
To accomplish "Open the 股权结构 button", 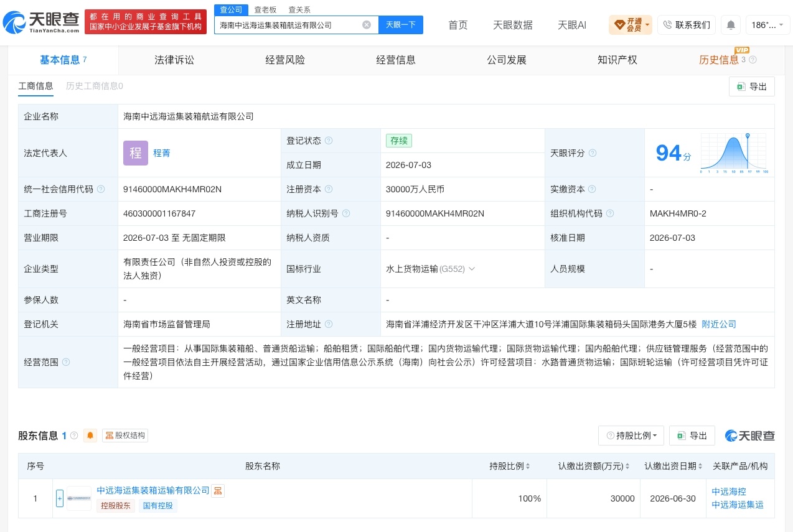I will pyautogui.click(x=125, y=436).
